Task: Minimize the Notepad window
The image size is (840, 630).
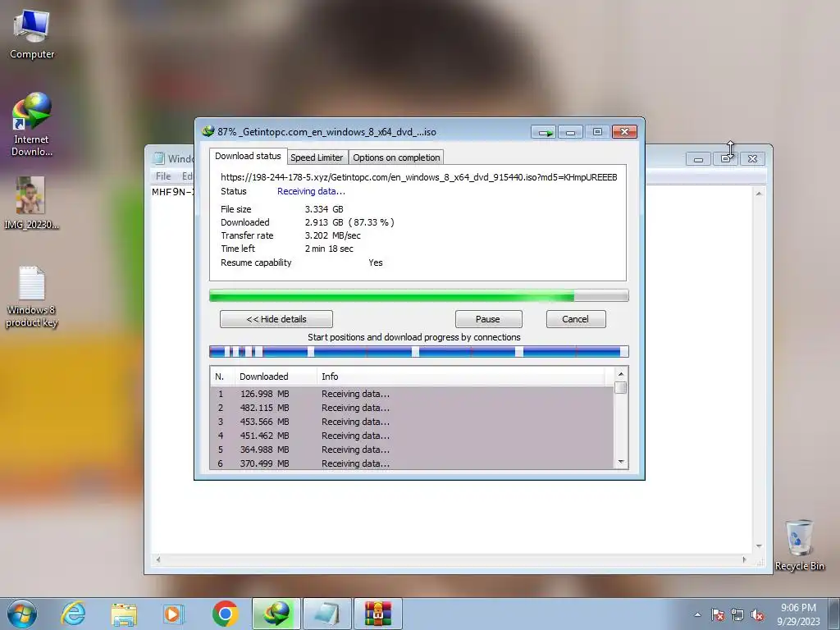Action: pos(698,159)
